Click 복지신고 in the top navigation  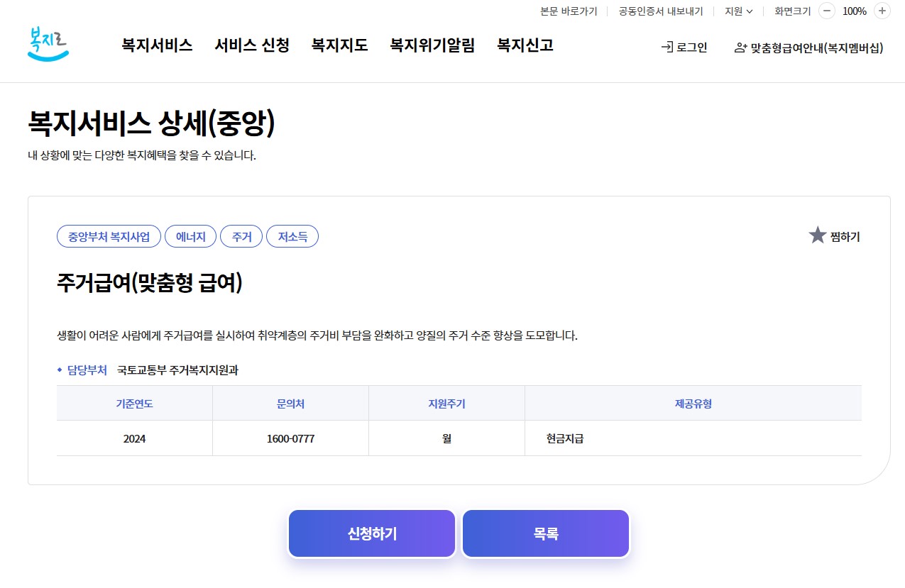pos(524,44)
